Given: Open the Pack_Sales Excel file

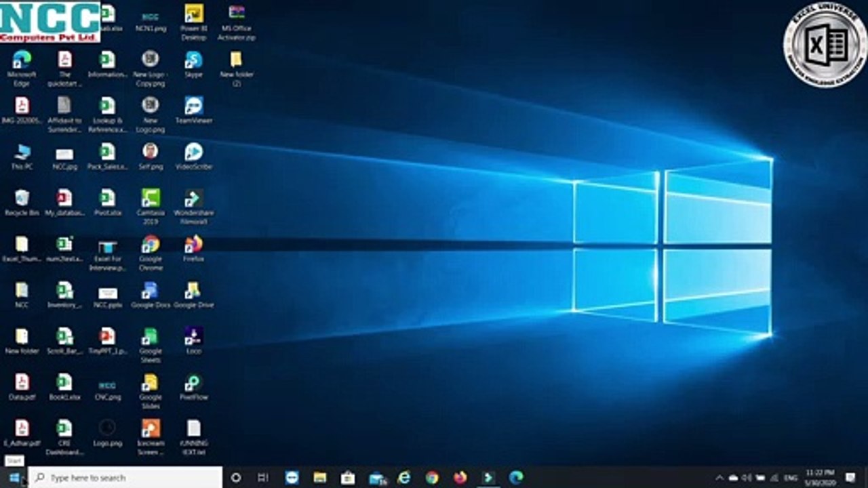Looking at the screenshot, I should point(107,157).
